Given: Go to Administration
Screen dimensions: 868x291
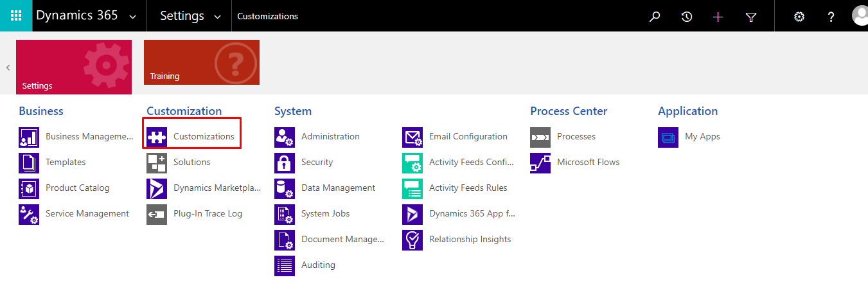Looking at the screenshot, I should (330, 137).
